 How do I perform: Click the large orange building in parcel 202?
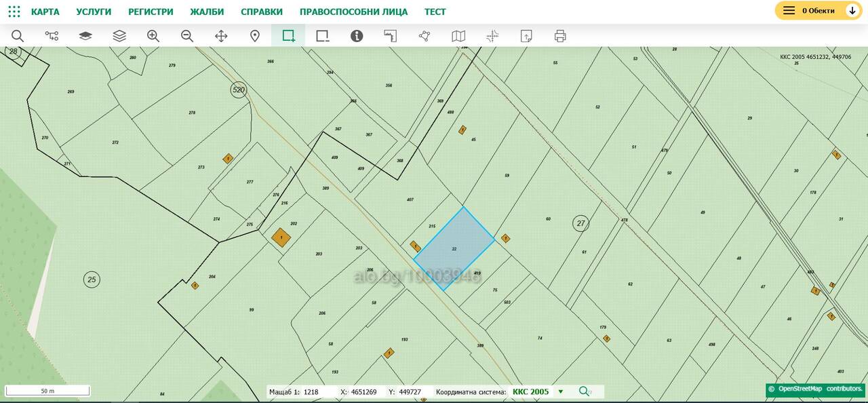pyautogui.click(x=281, y=237)
